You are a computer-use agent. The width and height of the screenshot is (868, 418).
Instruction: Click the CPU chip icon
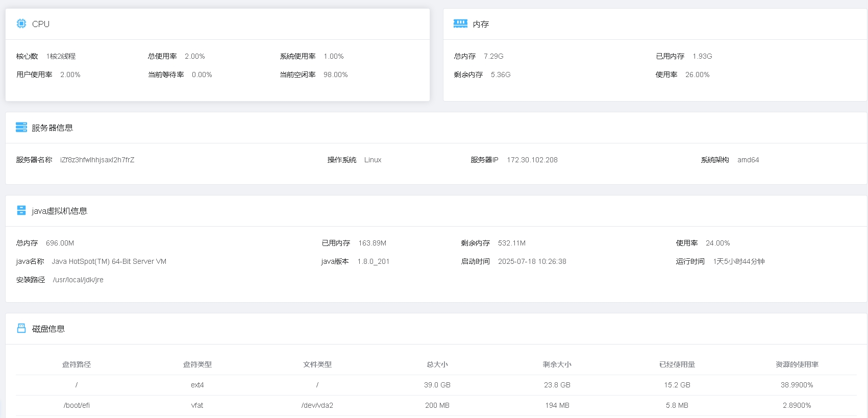click(21, 23)
